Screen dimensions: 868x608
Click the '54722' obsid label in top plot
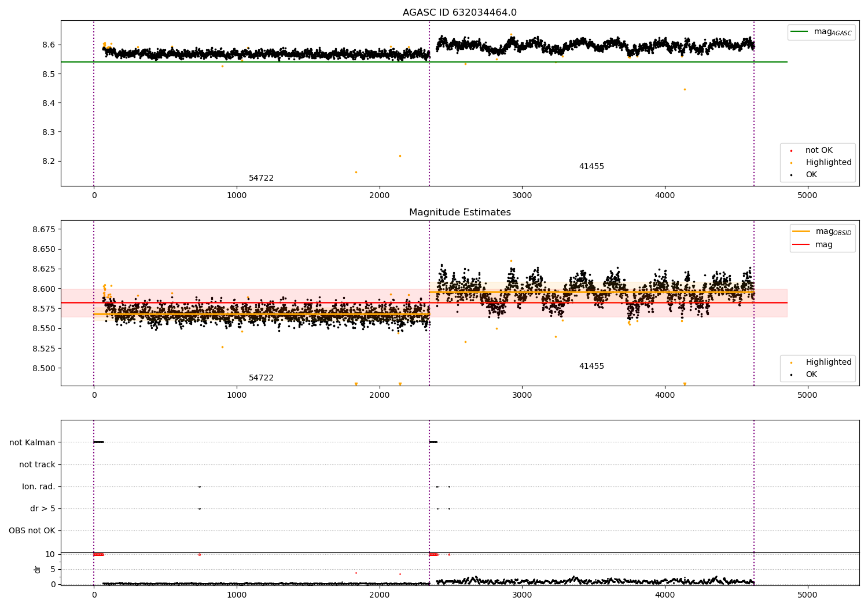tap(261, 178)
